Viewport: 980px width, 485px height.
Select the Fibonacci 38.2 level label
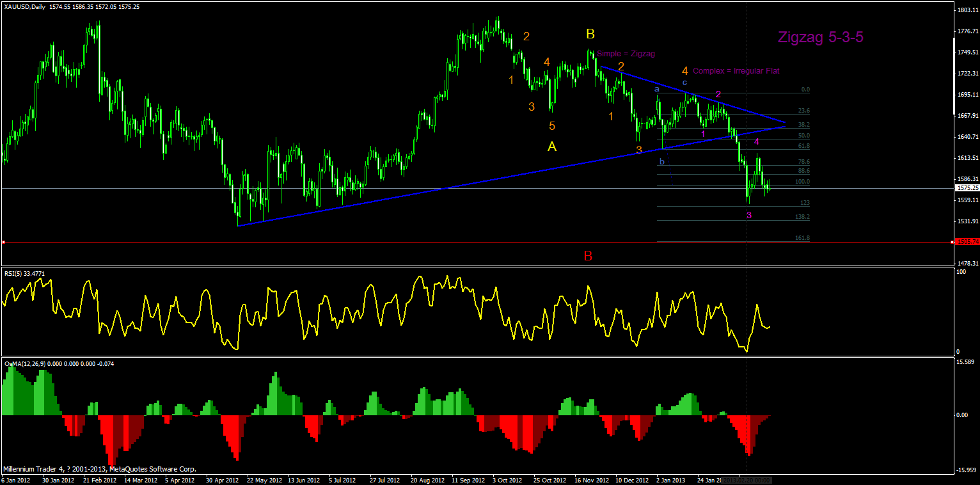coord(804,124)
